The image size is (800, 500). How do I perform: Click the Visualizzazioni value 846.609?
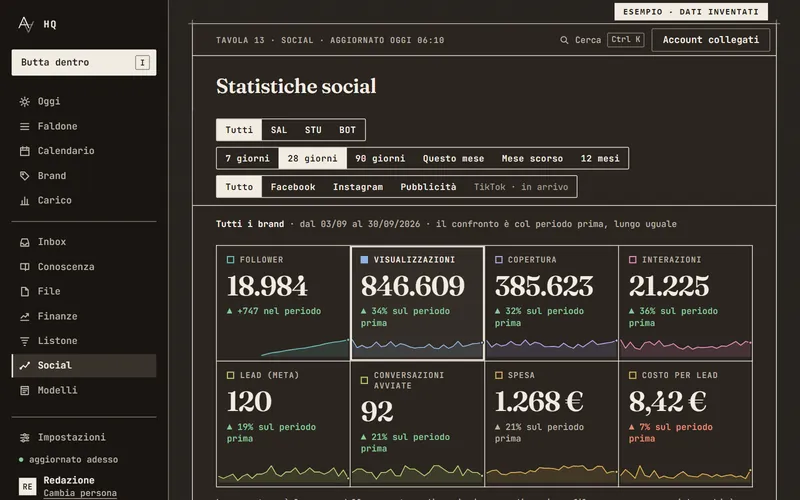click(413, 286)
